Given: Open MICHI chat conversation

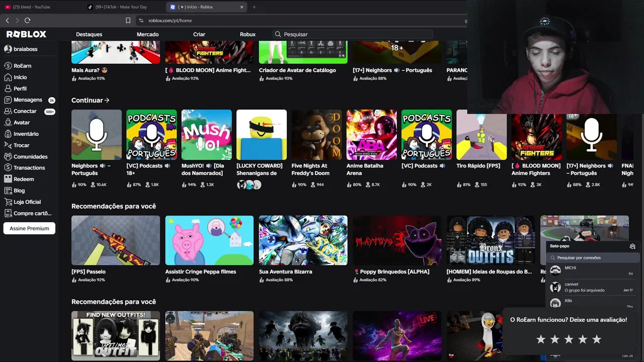Looking at the screenshot, I should point(592,270).
